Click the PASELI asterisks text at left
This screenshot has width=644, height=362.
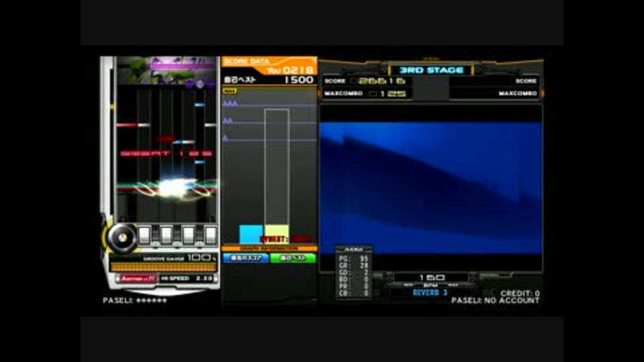(135, 300)
